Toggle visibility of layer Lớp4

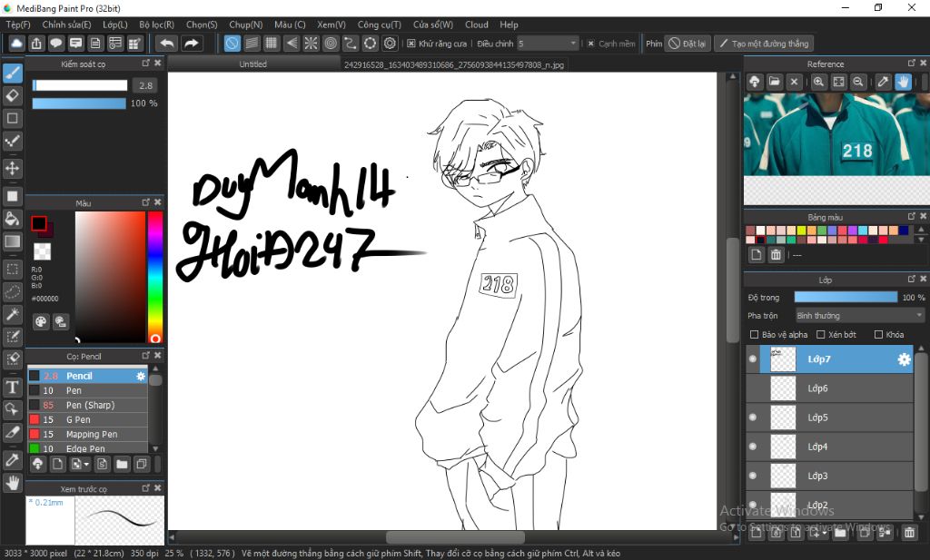[x=753, y=447]
